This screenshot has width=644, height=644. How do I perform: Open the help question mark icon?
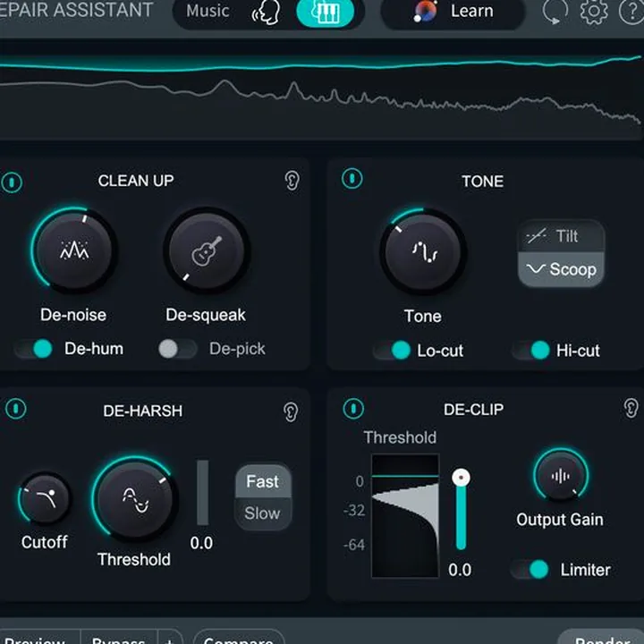click(x=631, y=11)
